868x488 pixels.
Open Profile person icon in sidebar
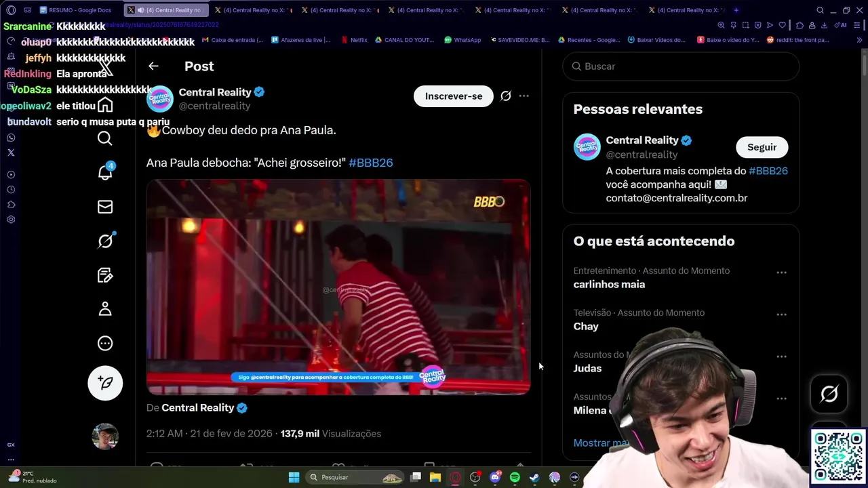[x=105, y=309]
